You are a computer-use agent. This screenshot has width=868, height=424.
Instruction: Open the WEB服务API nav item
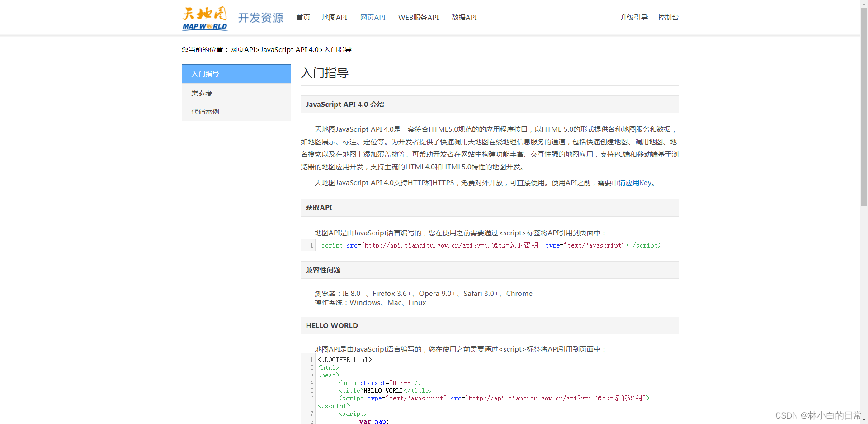[x=418, y=18]
